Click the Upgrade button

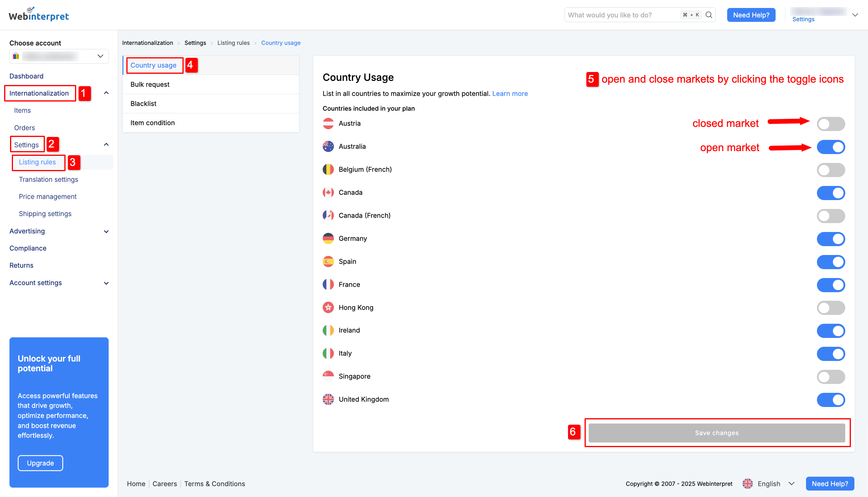[40, 463]
